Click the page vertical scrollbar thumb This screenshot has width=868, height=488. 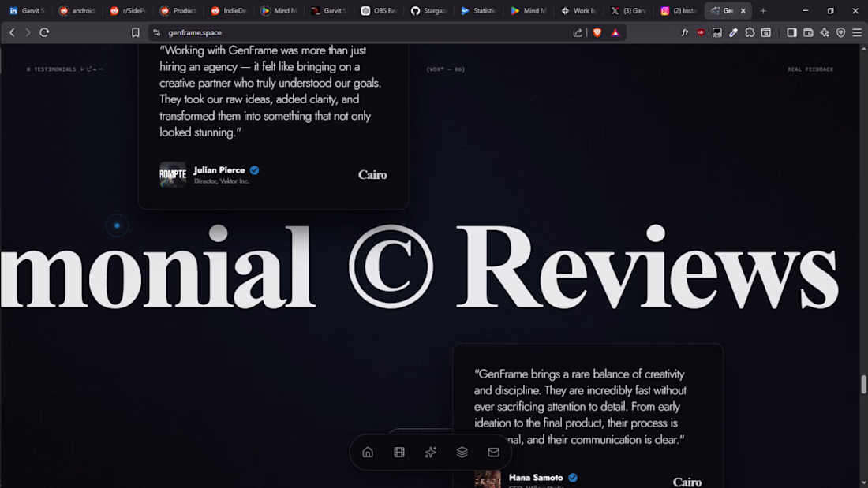pos(863,385)
